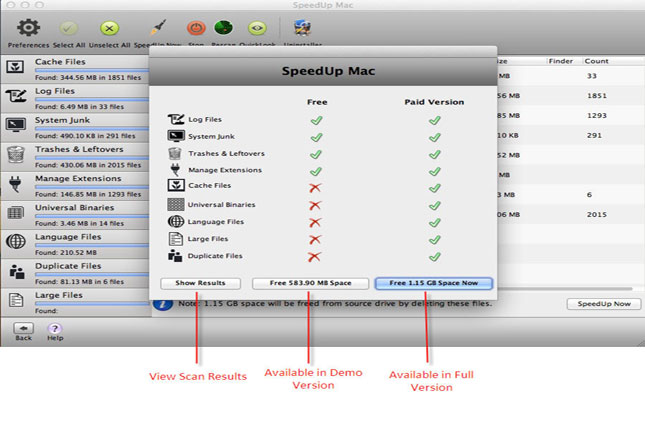Viewport: 645px width, 421px height.
Task: Click the Paid Version column heading
Action: pos(434,102)
